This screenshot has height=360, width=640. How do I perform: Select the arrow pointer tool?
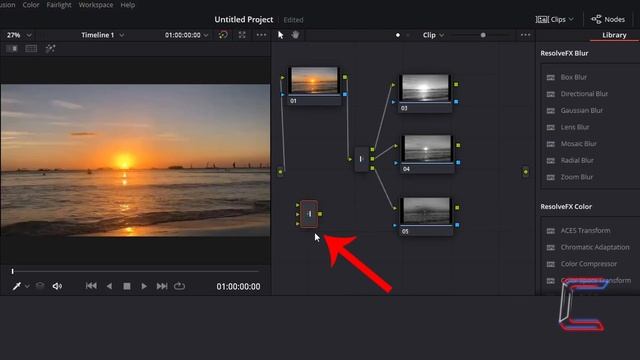[280, 35]
